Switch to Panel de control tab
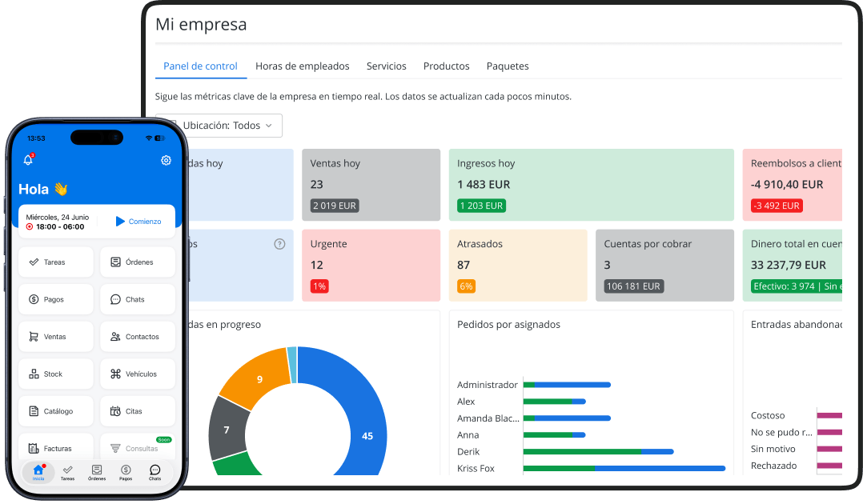The image size is (863, 504). [200, 66]
